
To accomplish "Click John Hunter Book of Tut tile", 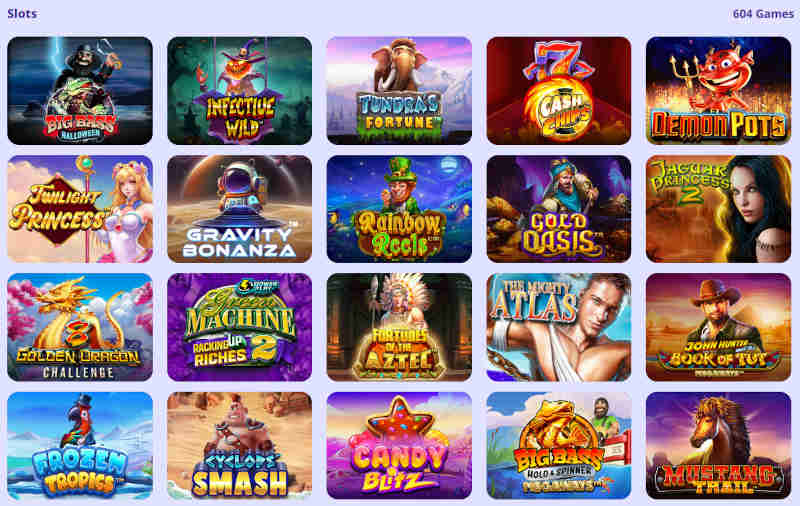I will (x=718, y=327).
